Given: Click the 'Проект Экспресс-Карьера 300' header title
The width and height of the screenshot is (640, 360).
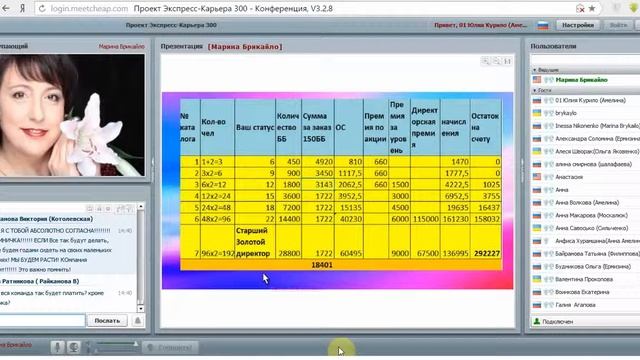Looking at the screenshot, I should [171, 25].
